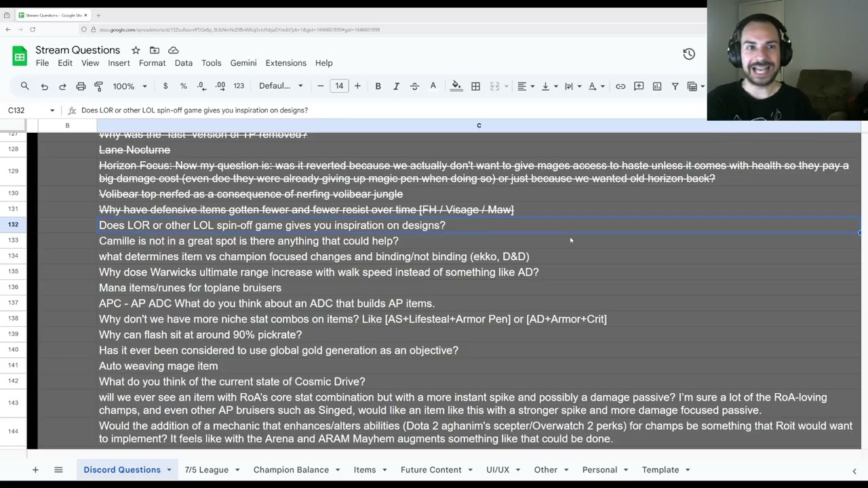Toggle bold formatting
The width and height of the screenshot is (868, 488).
coord(378,86)
